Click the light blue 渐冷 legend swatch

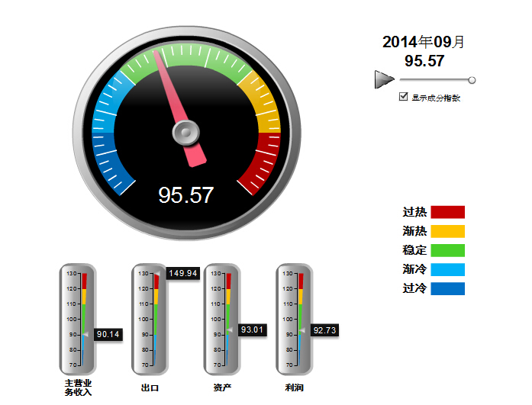[447, 269]
